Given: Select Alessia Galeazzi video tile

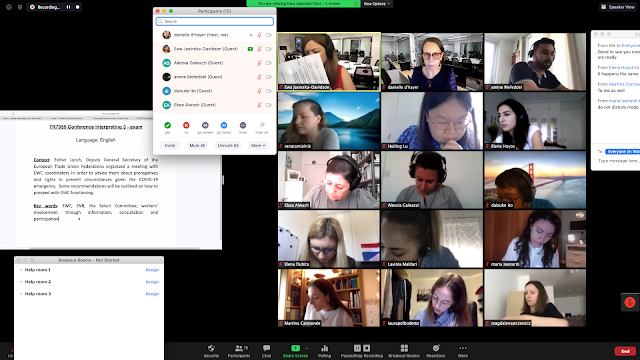Looking at the screenshot, I should click(x=432, y=180).
